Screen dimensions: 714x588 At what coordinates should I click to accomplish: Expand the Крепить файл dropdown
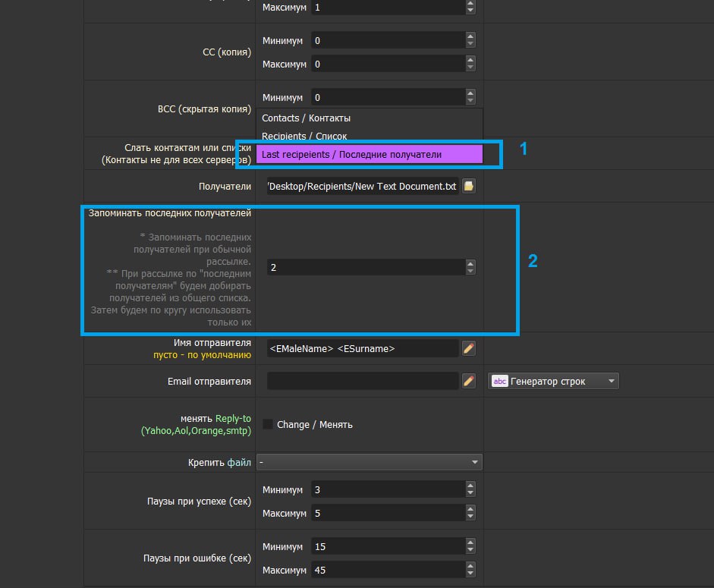tap(370, 462)
